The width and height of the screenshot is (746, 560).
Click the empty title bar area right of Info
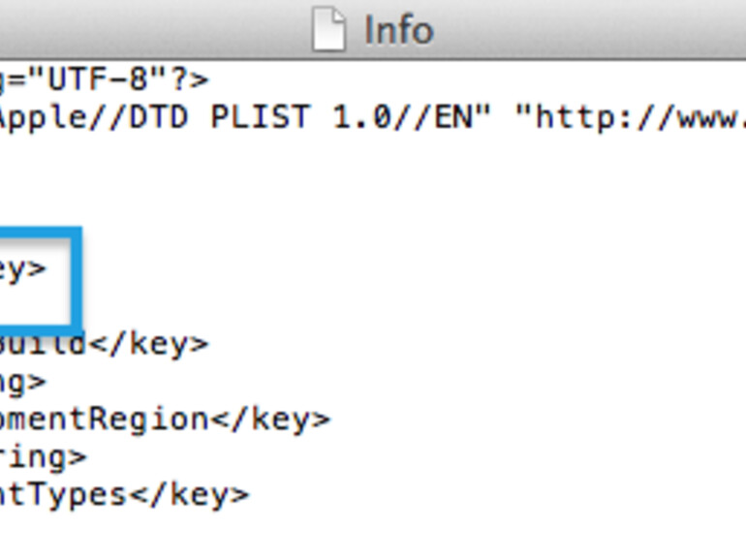(x=601, y=30)
